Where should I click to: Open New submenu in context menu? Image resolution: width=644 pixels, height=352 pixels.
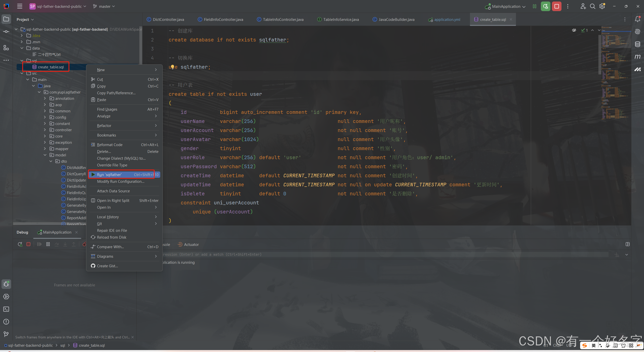[x=124, y=70]
